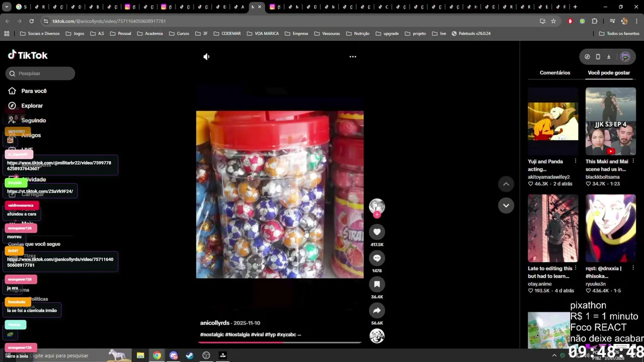Click the #viral hashtag

coord(258,334)
